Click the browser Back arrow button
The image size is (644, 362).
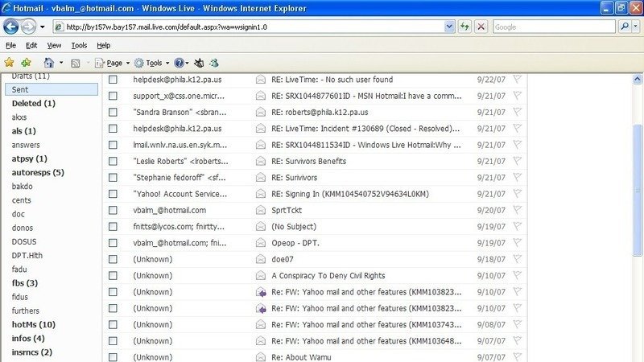pyautogui.click(x=13, y=27)
